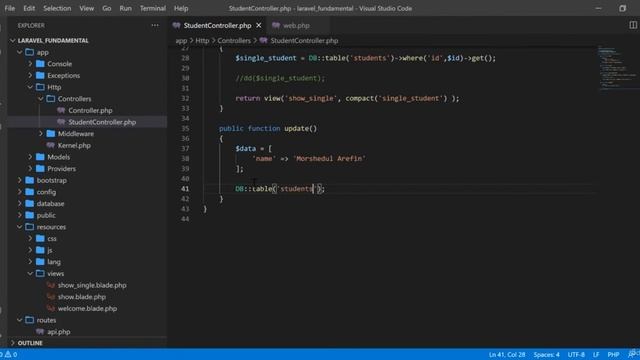Image resolution: width=640 pixels, height=360 pixels.
Task: Open Kernel.php file
Action: pyautogui.click(x=74, y=145)
